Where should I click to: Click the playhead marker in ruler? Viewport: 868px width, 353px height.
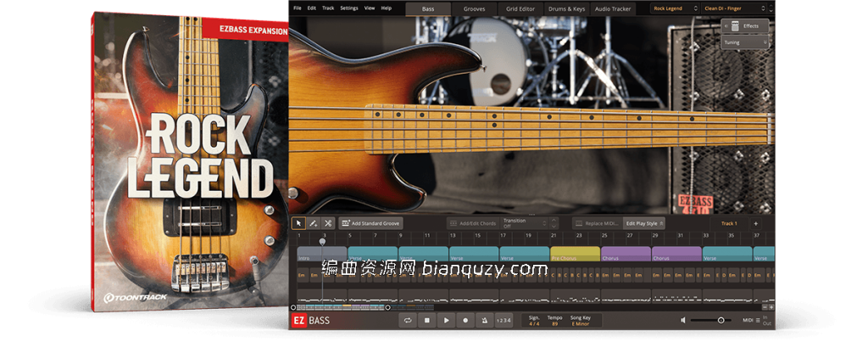322,242
